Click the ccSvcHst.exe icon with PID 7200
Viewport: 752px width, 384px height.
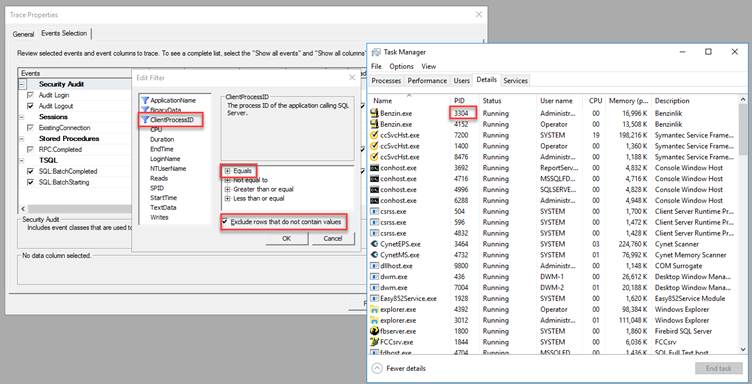pyautogui.click(x=375, y=135)
